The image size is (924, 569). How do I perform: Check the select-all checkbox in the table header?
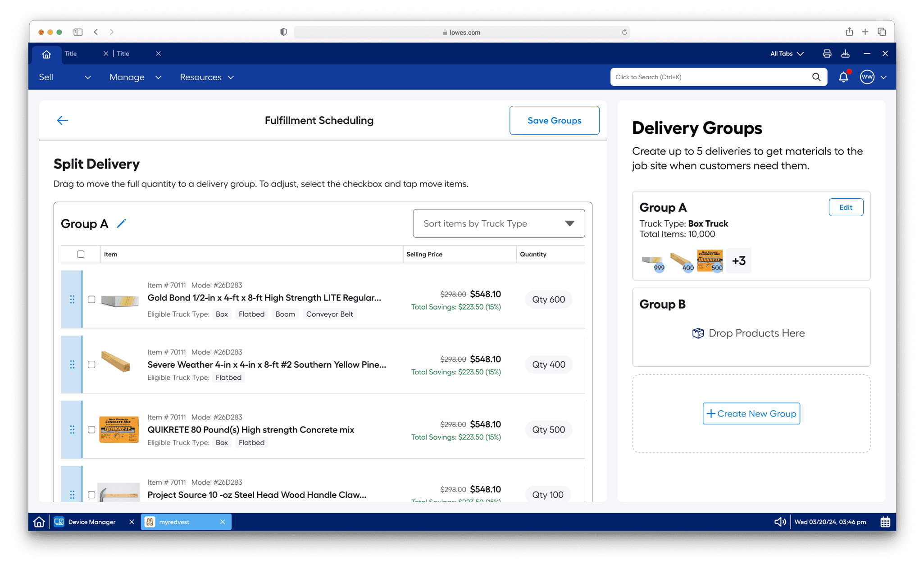coord(81,254)
